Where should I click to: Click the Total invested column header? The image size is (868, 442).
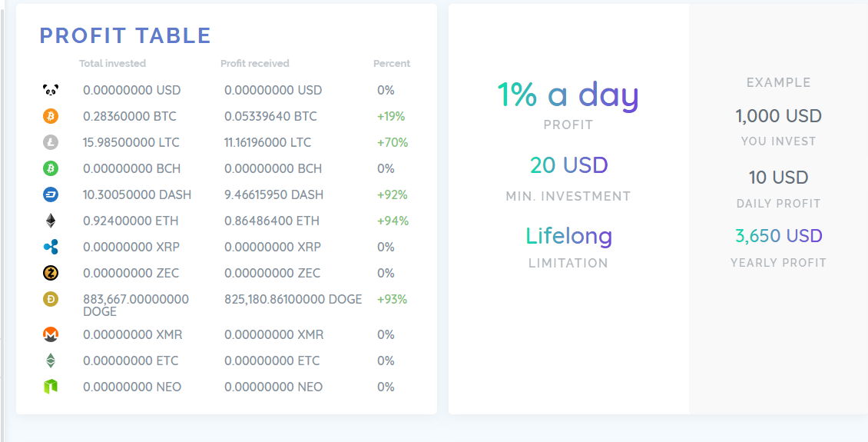coord(112,64)
